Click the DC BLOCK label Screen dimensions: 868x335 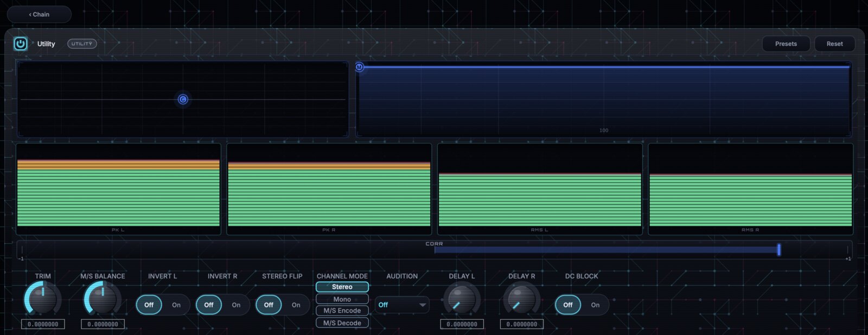click(x=582, y=276)
